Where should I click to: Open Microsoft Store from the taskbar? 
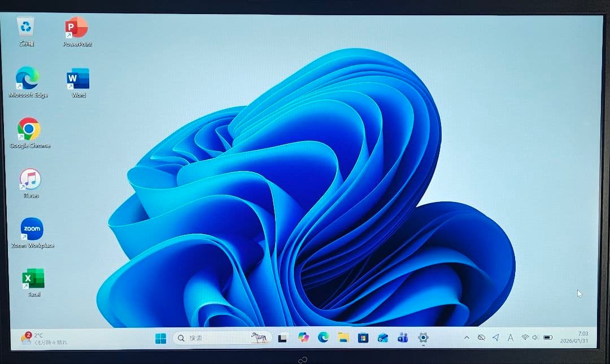click(x=363, y=337)
